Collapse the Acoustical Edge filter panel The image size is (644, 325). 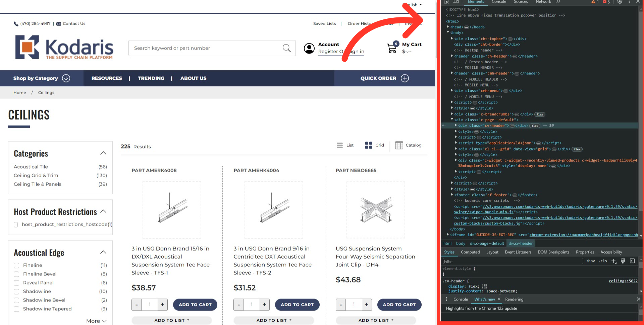click(103, 252)
